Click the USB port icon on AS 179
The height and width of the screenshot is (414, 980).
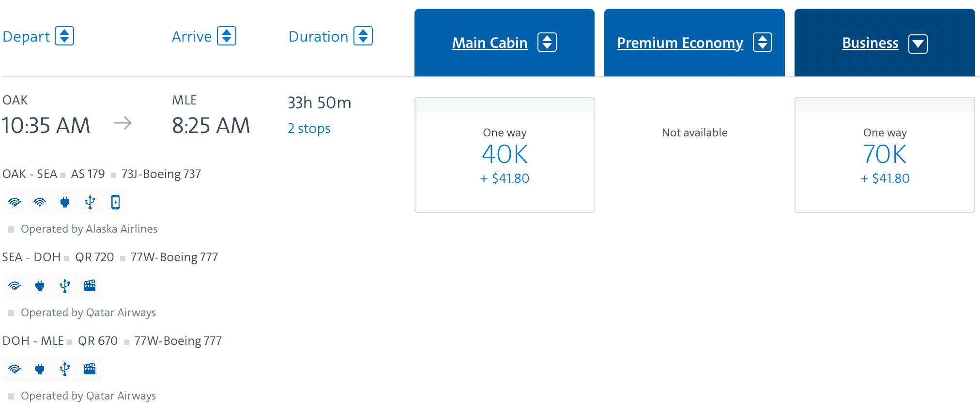(90, 202)
